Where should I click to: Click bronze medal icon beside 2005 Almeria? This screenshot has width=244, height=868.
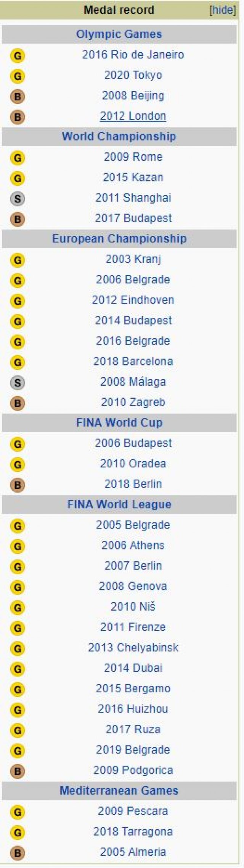pos(18,853)
